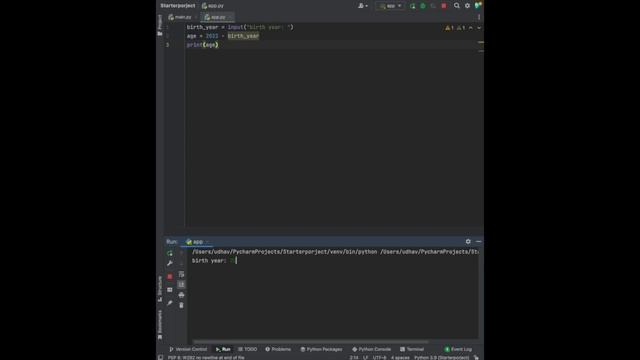This screenshot has height=360, width=640.
Task: Stop the program with the red toolbar square
Action: click(x=444, y=6)
